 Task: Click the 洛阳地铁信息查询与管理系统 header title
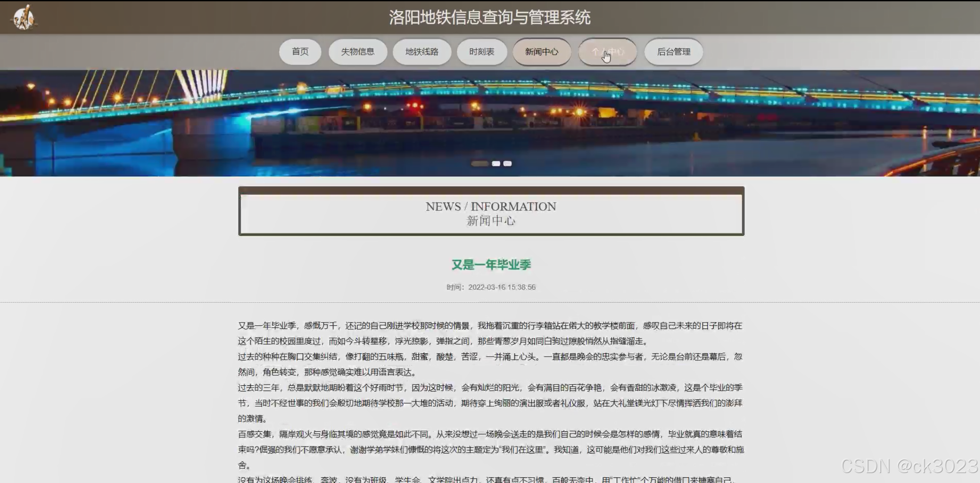tap(489, 17)
